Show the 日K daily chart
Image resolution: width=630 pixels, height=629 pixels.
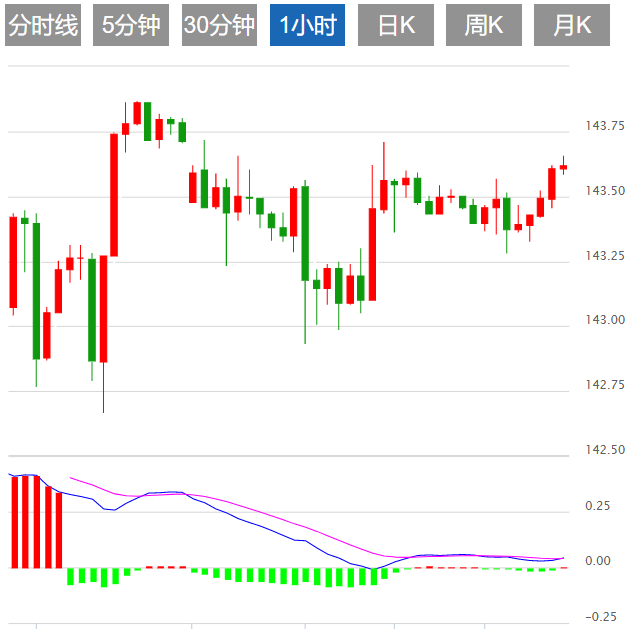396,26
